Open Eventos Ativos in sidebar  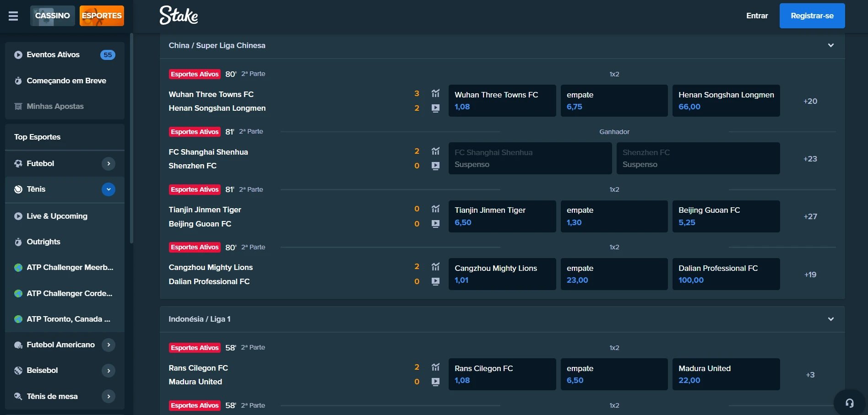click(65, 55)
